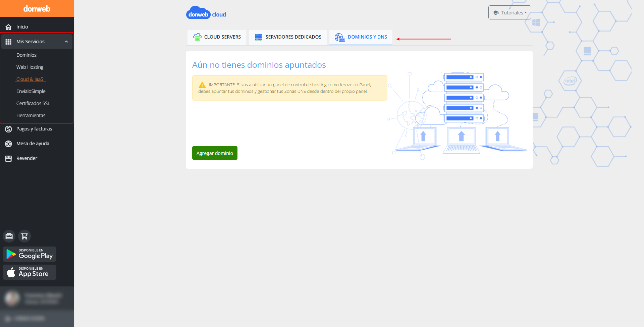Select Cloud & IaaS in the sidebar
The height and width of the screenshot is (327, 644).
(x=30, y=79)
